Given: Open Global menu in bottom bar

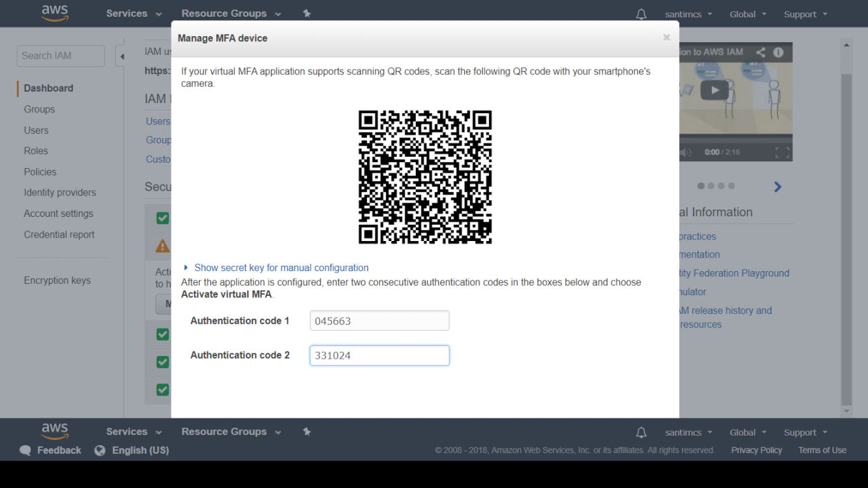Looking at the screenshot, I should (748, 432).
